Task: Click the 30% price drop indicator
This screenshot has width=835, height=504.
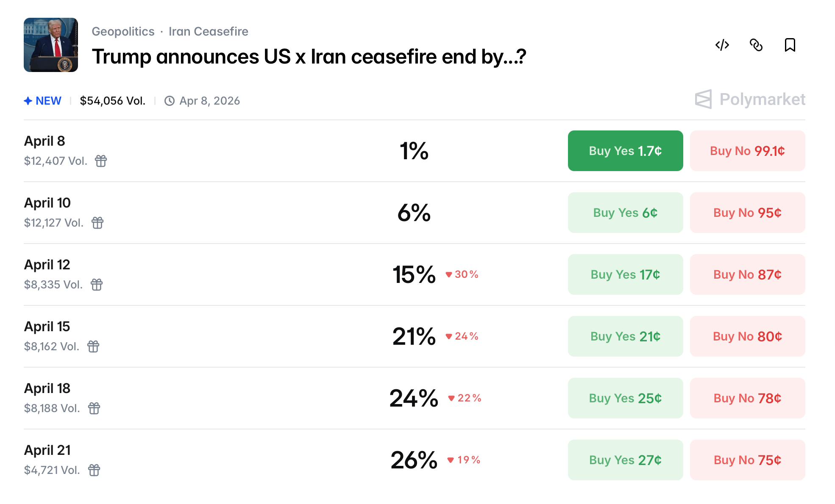Action: point(462,274)
